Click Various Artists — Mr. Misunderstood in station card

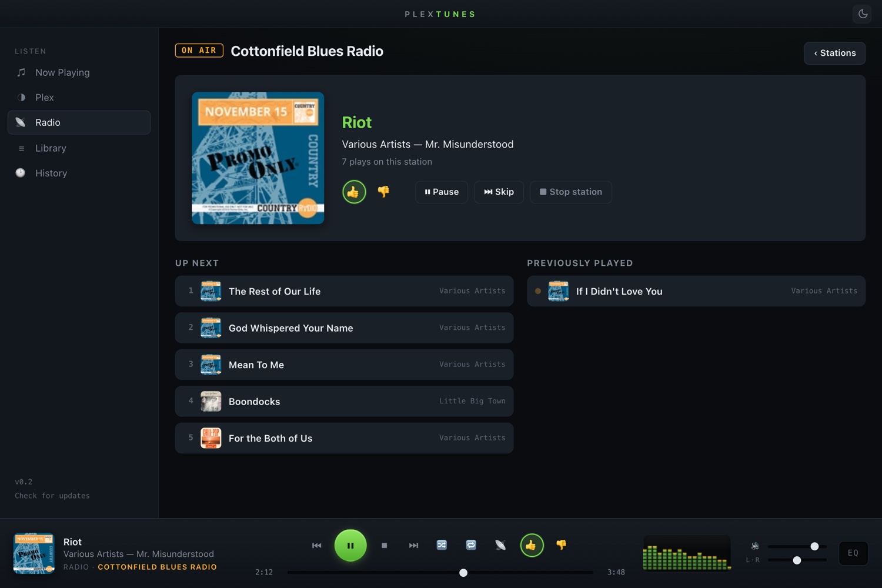point(427,144)
